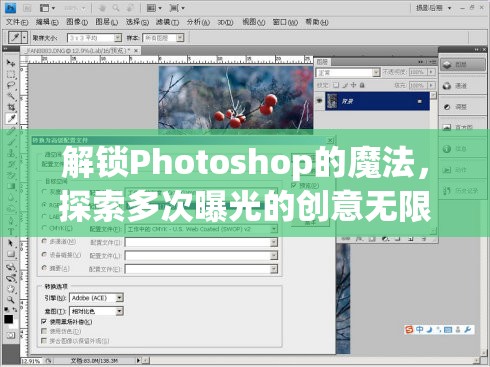Screen dimensions: 490x367
Task: Toggle use dither checkbox
Action: (44, 331)
